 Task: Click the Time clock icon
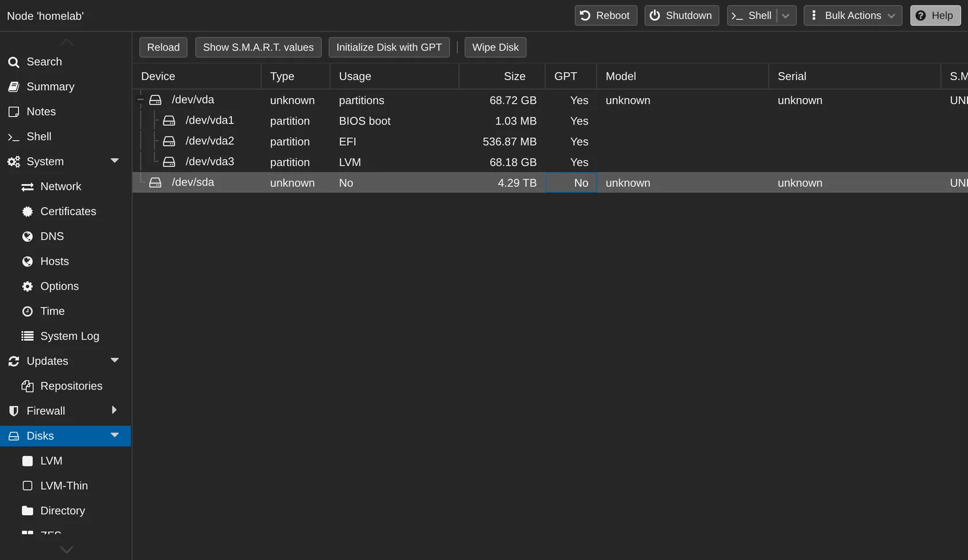coord(28,312)
